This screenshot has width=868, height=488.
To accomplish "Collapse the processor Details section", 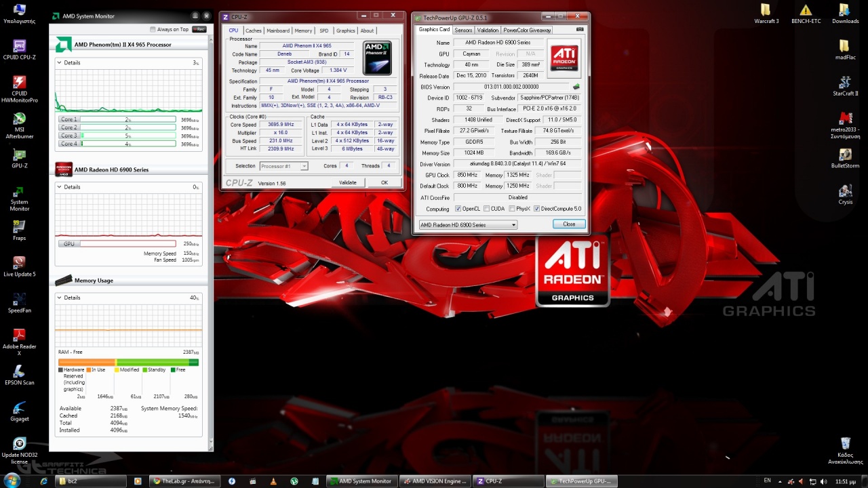I will [59, 62].
